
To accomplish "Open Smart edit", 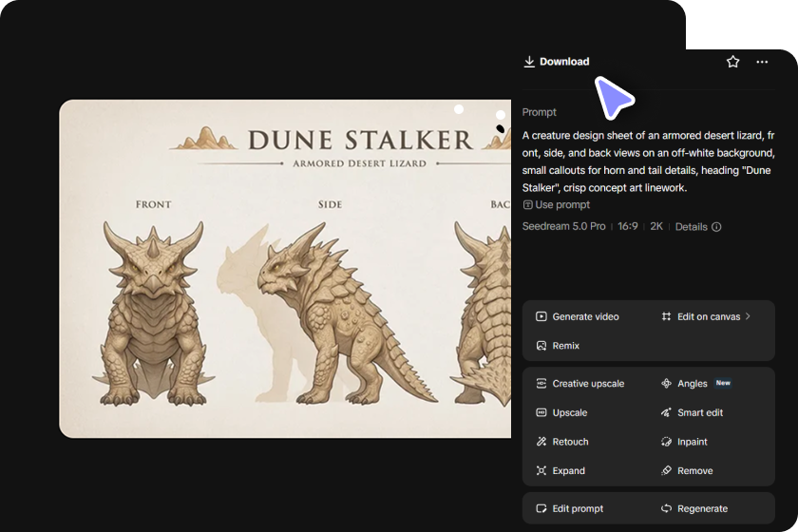I will tap(692, 413).
